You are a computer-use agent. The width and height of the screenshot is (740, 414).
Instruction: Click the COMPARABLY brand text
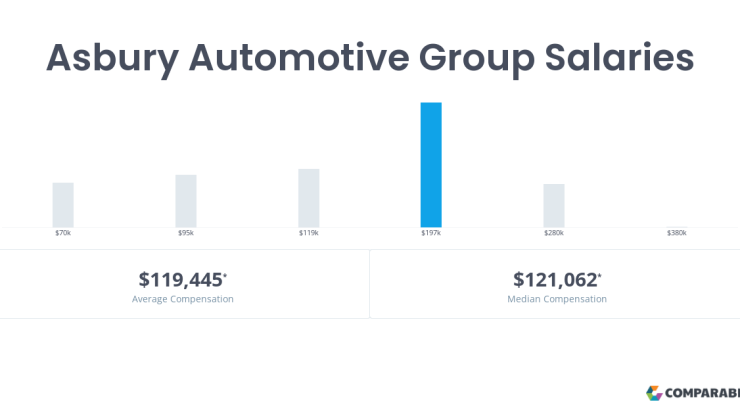702,393
